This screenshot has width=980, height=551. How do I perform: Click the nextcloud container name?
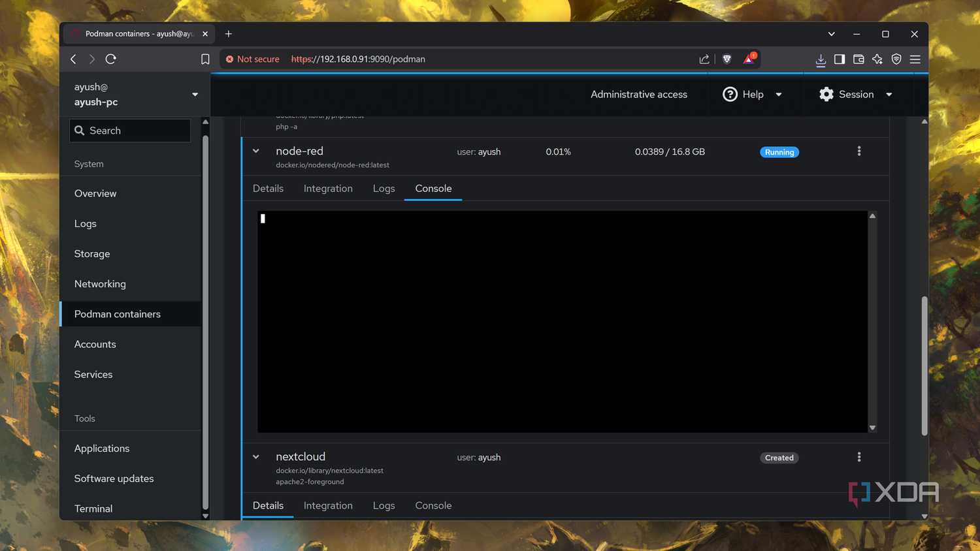pos(301,456)
